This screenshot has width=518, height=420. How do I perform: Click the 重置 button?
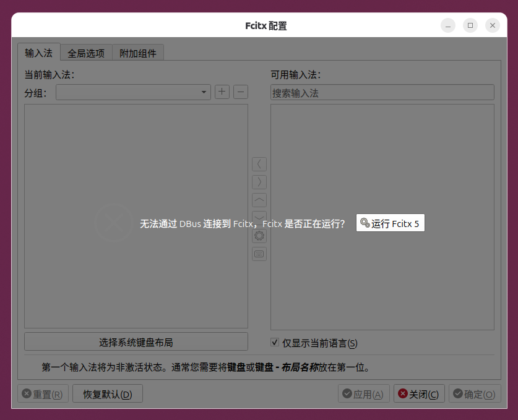[43, 394]
